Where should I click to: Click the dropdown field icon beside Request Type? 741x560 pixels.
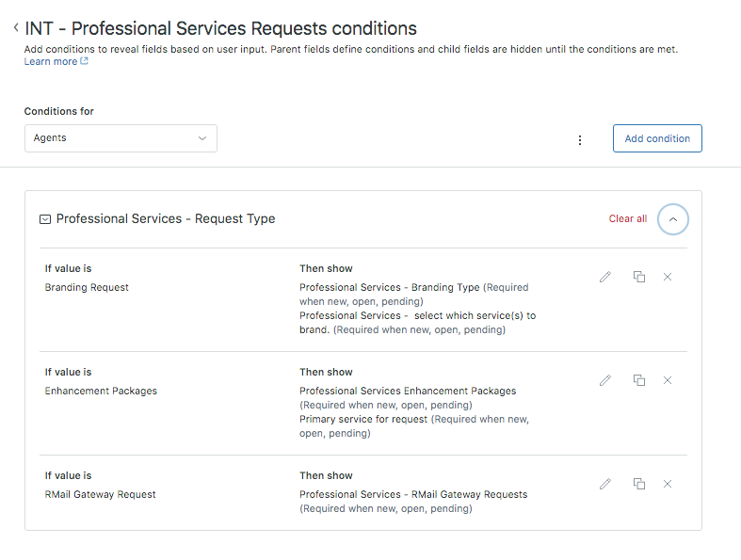(44, 219)
